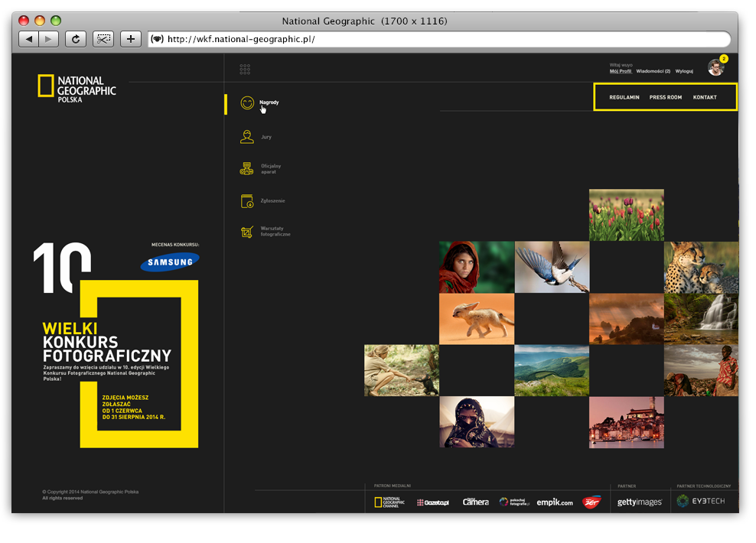
Task: Click the dotted grid menu icon
Action: point(245,70)
